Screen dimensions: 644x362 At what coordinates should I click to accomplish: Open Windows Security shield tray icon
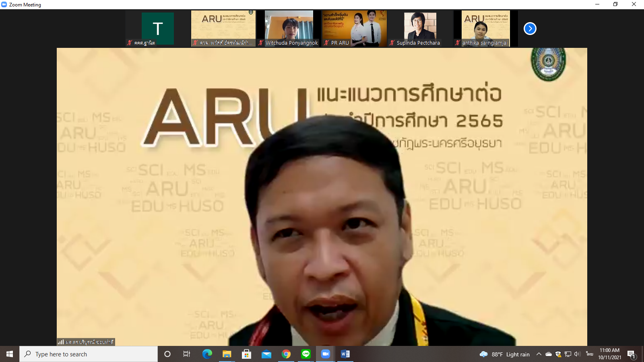tap(558, 354)
